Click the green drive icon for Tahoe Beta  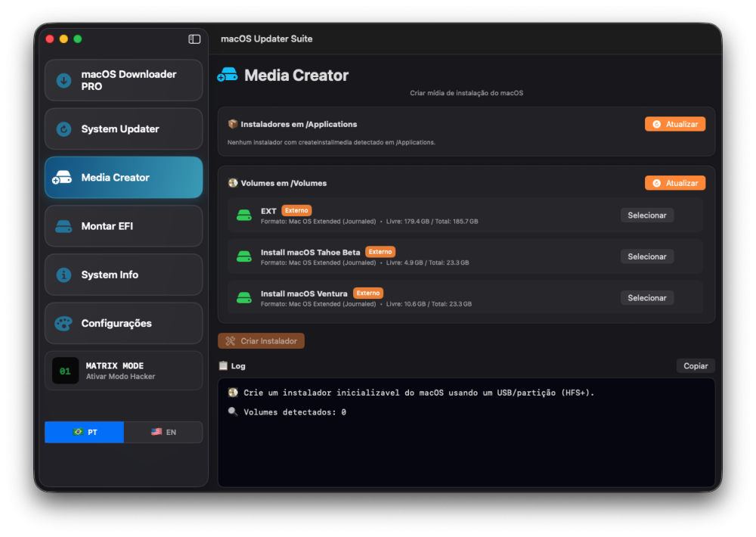[x=244, y=256]
